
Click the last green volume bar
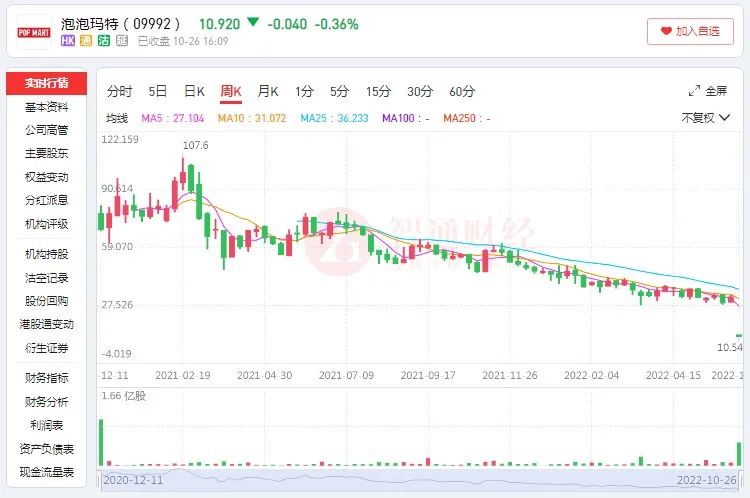pyautogui.click(x=739, y=454)
